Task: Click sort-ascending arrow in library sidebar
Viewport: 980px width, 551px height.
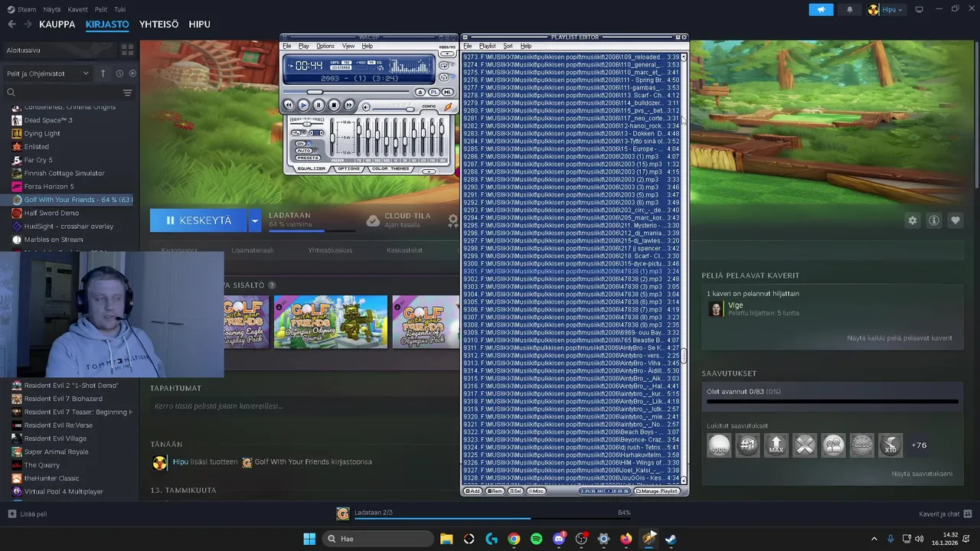Action: (103, 73)
